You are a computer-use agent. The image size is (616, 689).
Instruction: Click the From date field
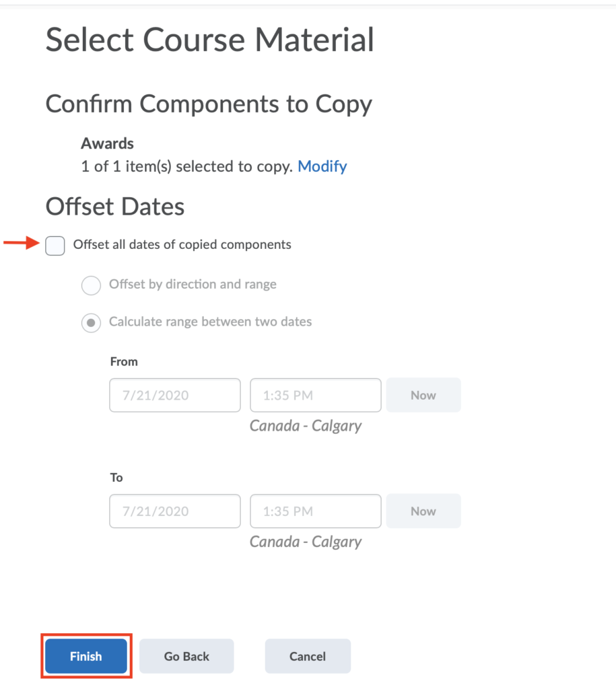tap(175, 395)
